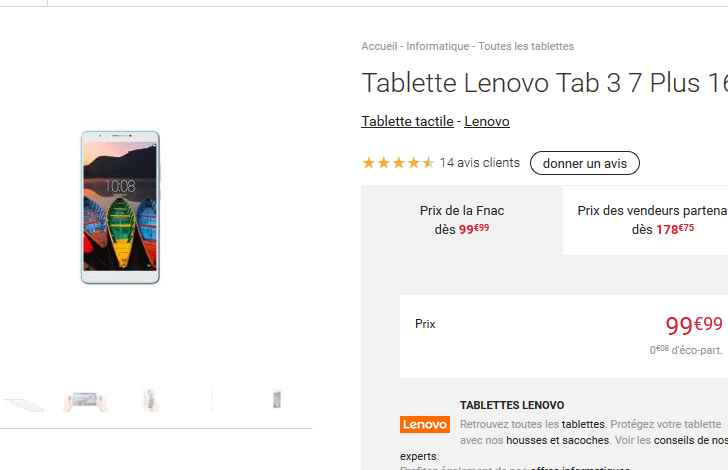728x470 pixels.
Task: Click the orange Lenovo logo
Action: pyautogui.click(x=424, y=425)
